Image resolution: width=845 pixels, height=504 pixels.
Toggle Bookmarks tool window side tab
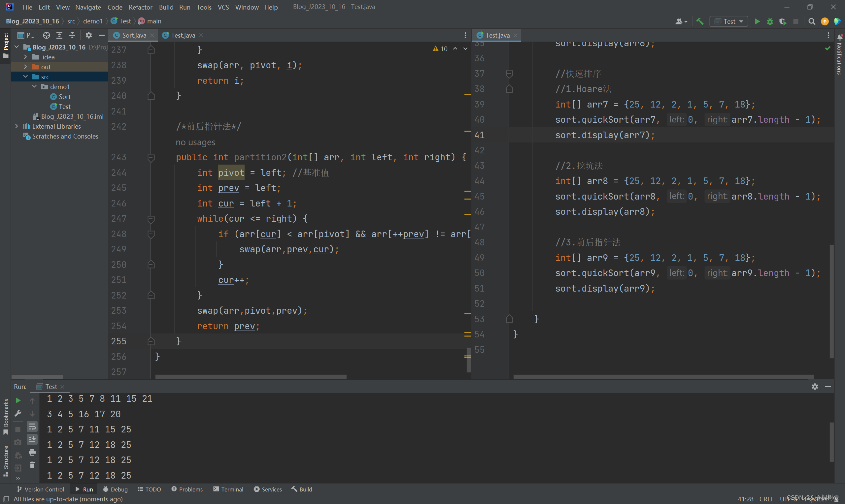(5, 416)
